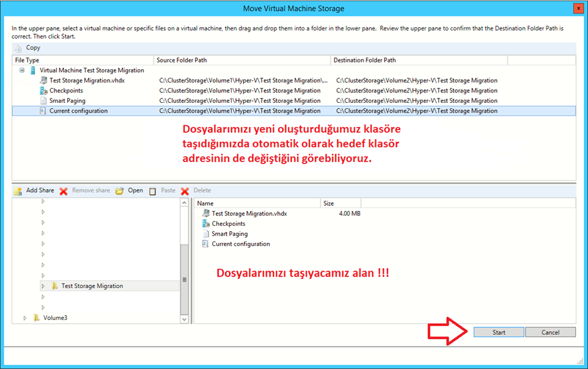Click the Paste toolbar label
588x369 pixels.
pyautogui.click(x=168, y=190)
